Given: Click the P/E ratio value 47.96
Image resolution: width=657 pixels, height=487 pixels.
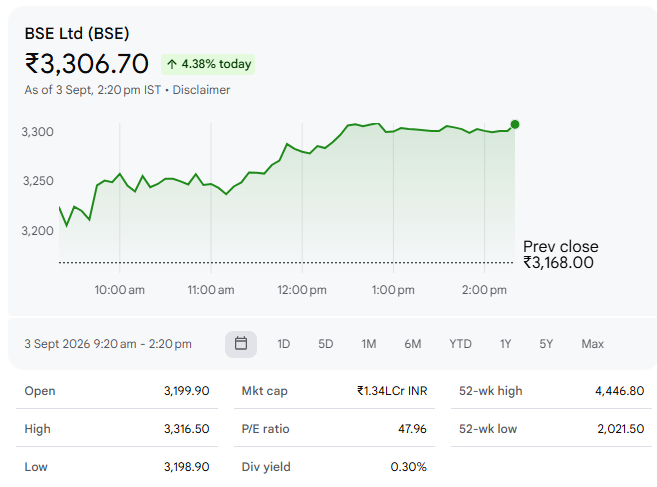Looking at the screenshot, I should point(412,429).
